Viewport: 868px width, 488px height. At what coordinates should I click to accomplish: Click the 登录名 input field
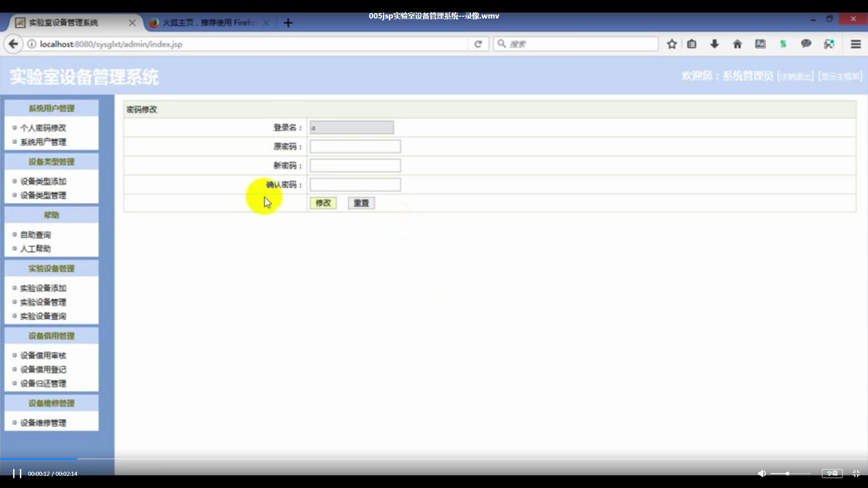(352, 127)
